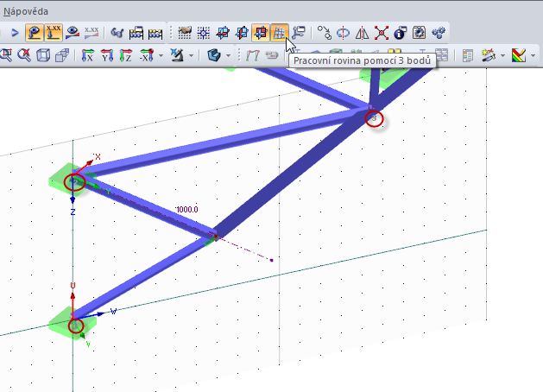Click the red X connect lines icon
Image resolution: width=543 pixels, height=392 pixels.
coord(382,33)
